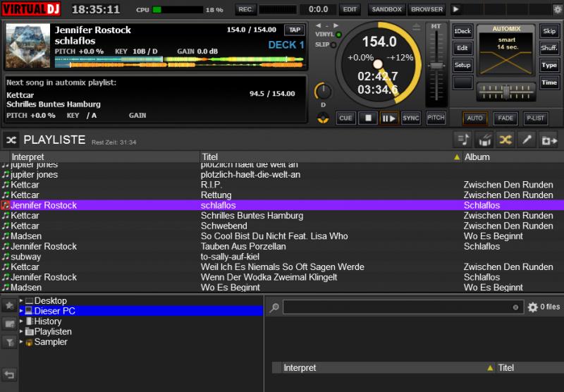Click the play/pause button
564x392 pixels.
pos(389,118)
